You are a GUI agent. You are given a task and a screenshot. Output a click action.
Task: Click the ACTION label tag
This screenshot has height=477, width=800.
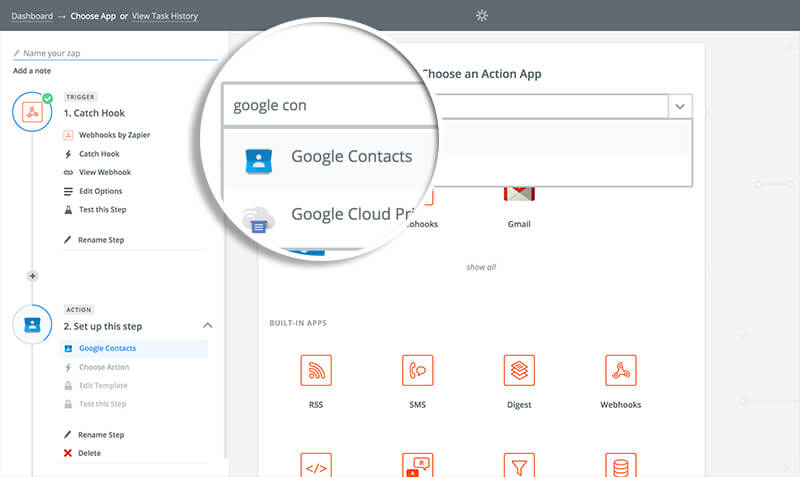(x=79, y=310)
